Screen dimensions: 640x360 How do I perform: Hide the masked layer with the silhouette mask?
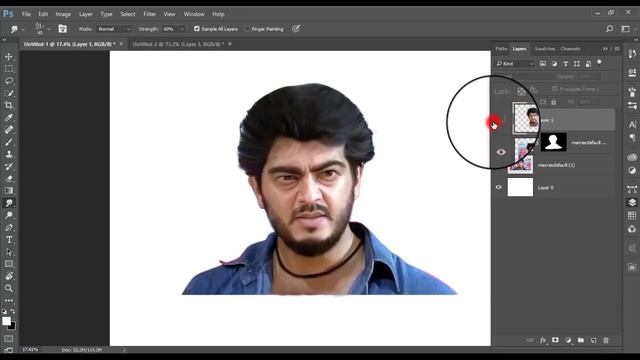[501, 152]
